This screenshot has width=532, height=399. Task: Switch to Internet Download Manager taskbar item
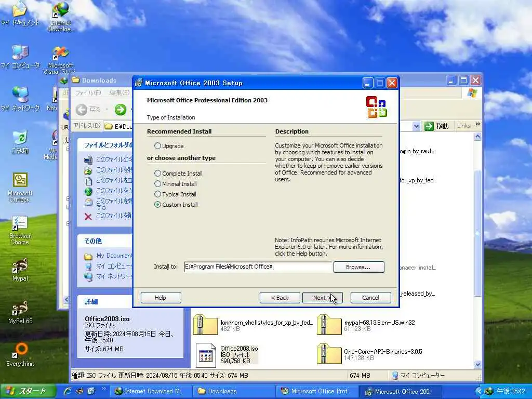(151, 391)
